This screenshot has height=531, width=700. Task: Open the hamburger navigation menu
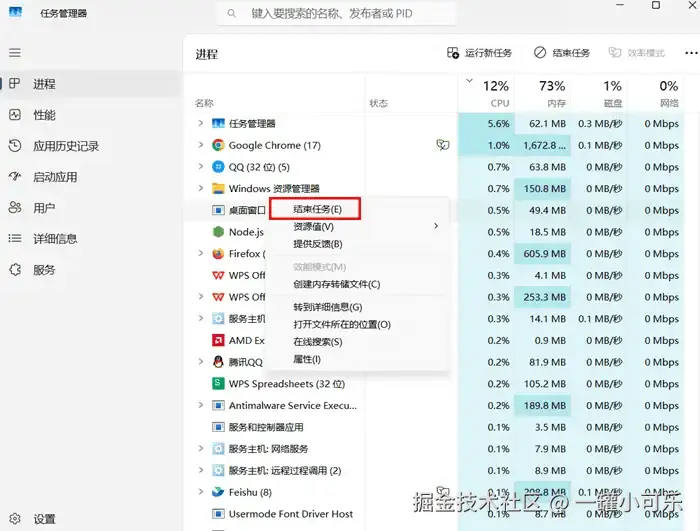point(15,53)
